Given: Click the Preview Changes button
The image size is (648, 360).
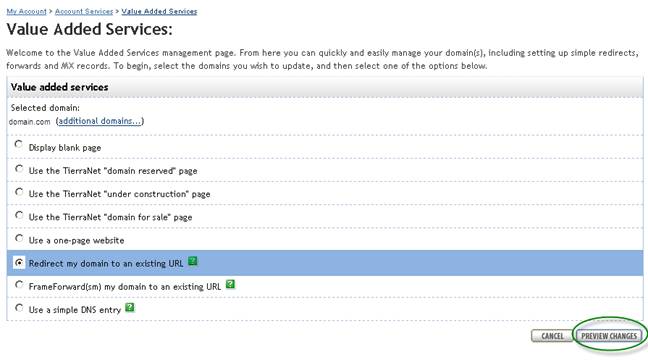Looking at the screenshot, I should pos(609,336).
